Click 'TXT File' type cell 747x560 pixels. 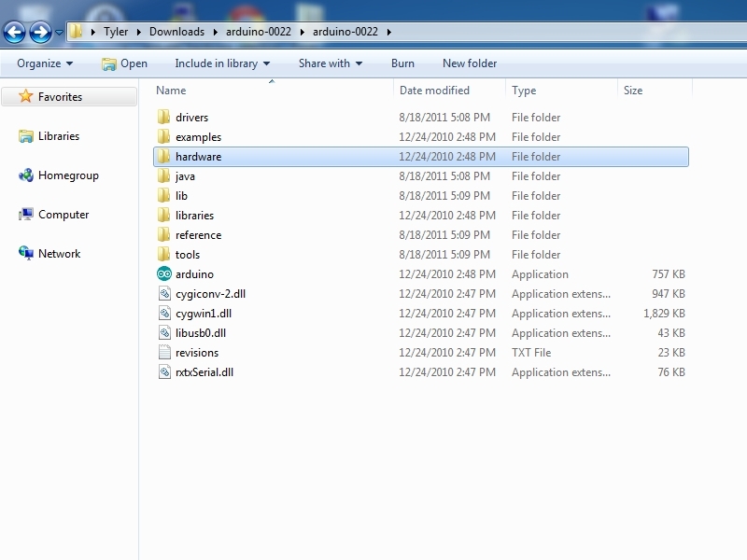pyautogui.click(x=531, y=353)
